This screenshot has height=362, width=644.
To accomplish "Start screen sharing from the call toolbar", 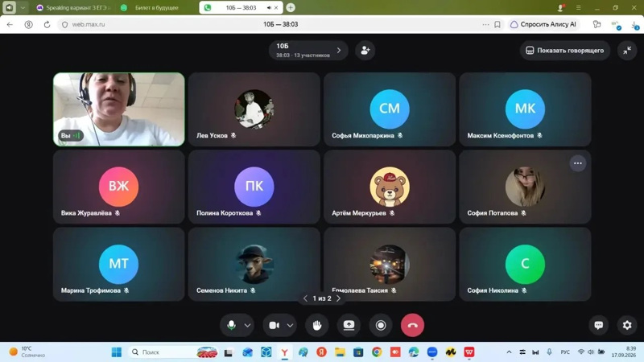I will coord(349,325).
